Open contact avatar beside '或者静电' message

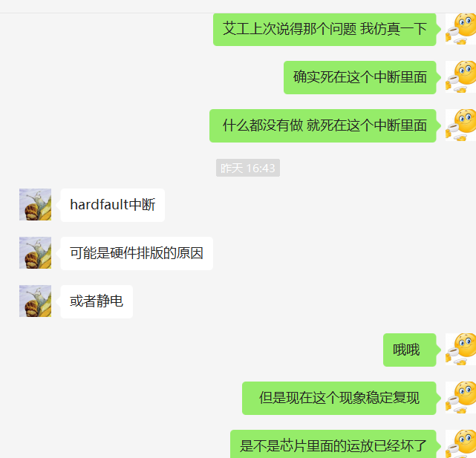point(35,301)
